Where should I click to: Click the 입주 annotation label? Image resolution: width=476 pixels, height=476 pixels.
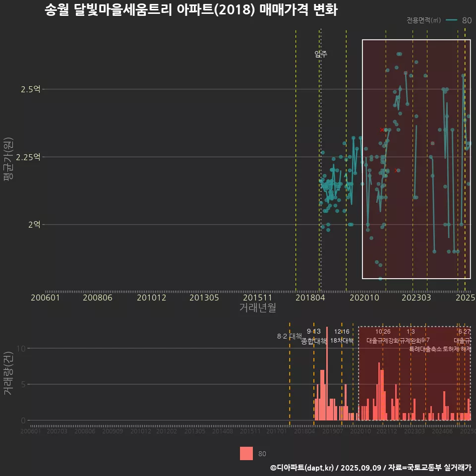[x=321, y=54]
